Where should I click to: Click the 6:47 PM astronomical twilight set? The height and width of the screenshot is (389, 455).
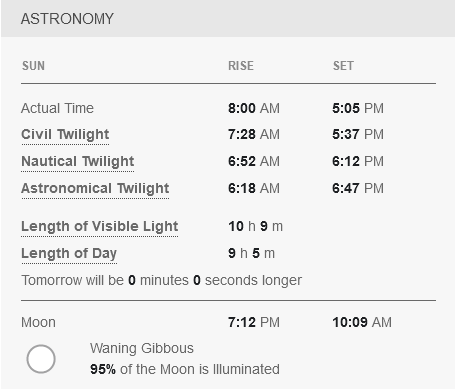pos(358,188)
